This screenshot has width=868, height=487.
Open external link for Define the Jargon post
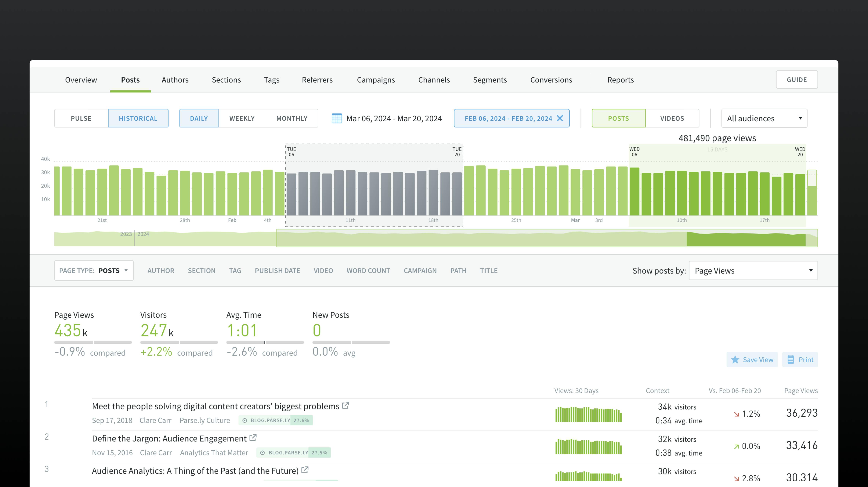[x=253, y=438]
